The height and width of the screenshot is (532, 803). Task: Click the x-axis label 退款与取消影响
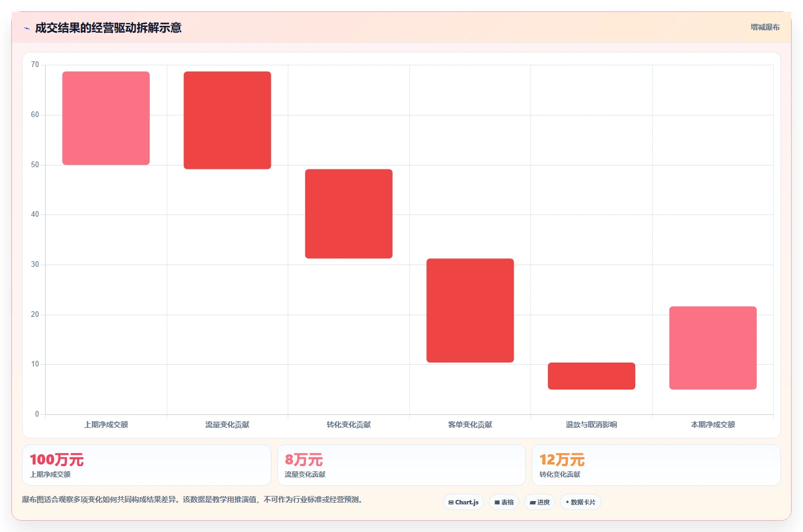tap(591, 424)
